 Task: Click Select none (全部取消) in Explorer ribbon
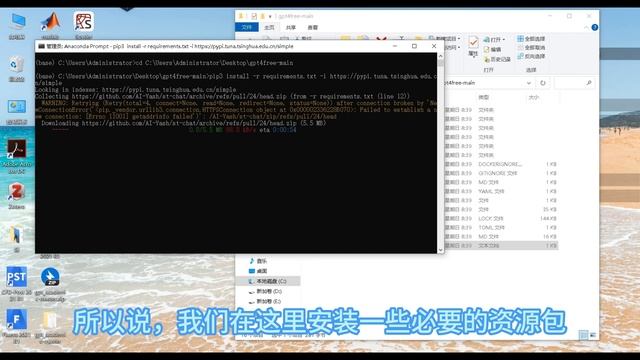tap(531, 47)
